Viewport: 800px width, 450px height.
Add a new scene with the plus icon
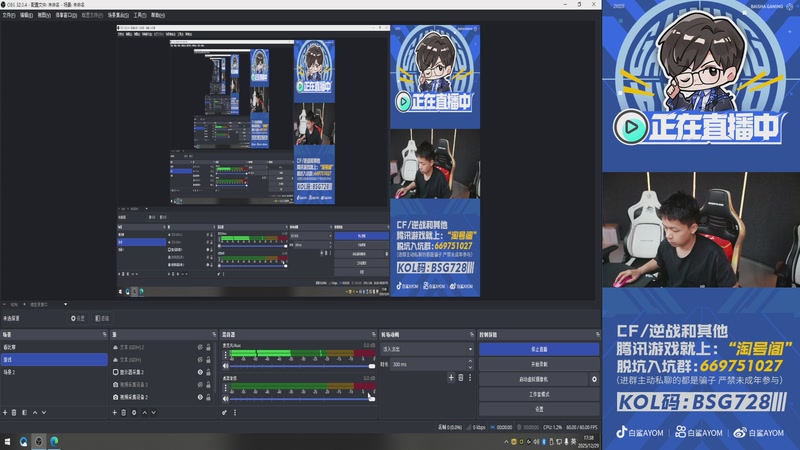pyautogui.click(x=5, y=412)
